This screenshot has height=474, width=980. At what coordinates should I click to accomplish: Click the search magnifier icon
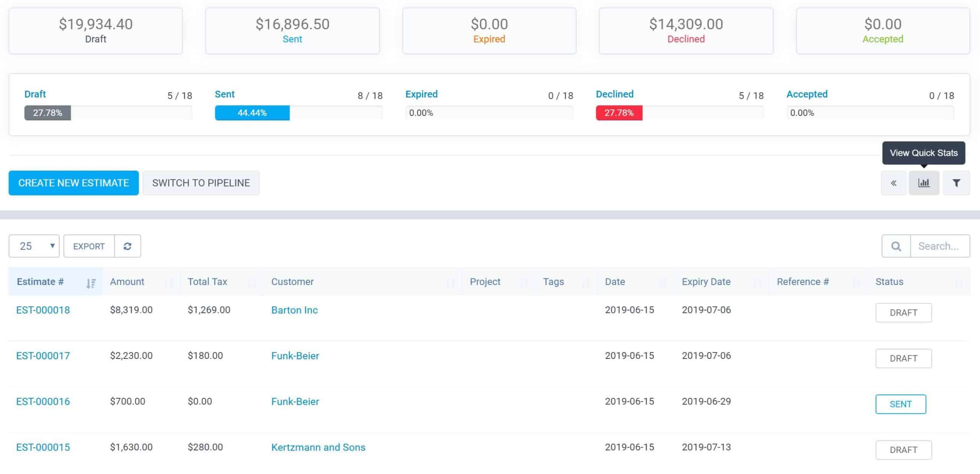(x=896, y=246)
